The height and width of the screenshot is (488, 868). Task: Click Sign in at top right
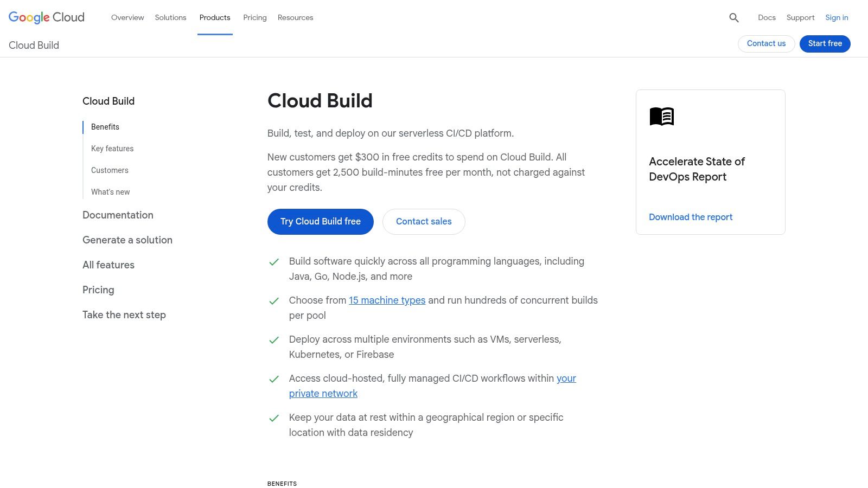(837, 17)
